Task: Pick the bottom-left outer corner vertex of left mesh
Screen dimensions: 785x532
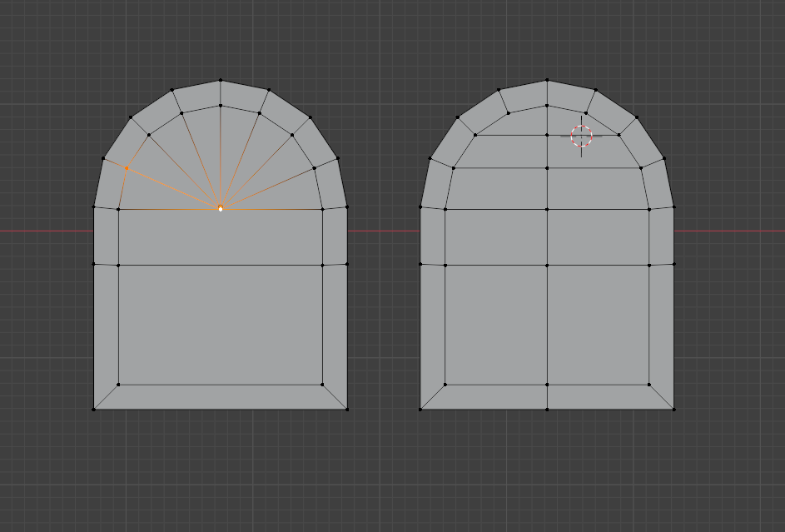Action: coord(94,409)
